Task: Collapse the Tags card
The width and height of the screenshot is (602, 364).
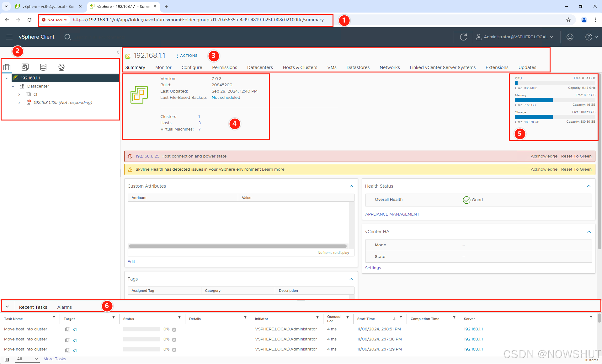Action: tap(351, 279)
